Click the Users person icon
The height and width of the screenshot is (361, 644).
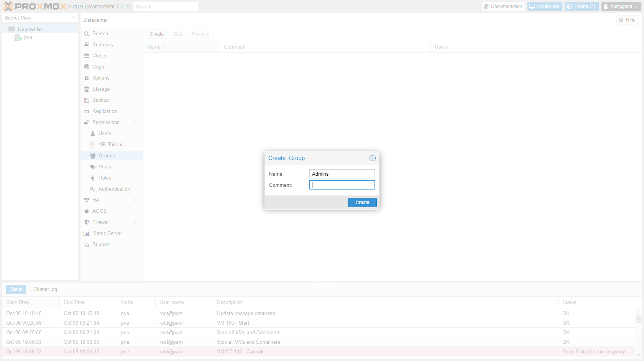[x=93, y=134]
